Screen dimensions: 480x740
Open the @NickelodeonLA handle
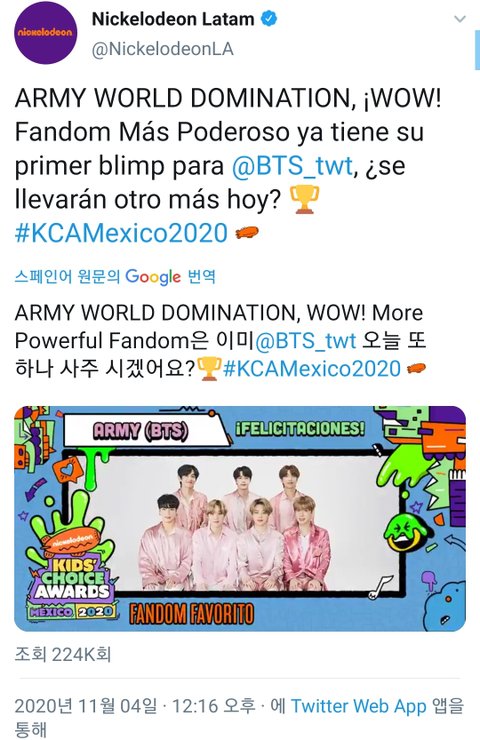coord(162,50)
